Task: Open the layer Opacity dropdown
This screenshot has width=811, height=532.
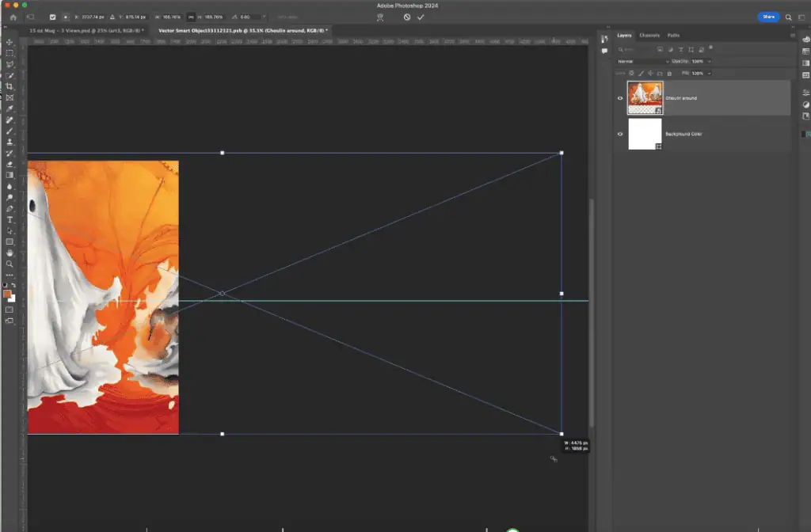Action: point(709,61)
